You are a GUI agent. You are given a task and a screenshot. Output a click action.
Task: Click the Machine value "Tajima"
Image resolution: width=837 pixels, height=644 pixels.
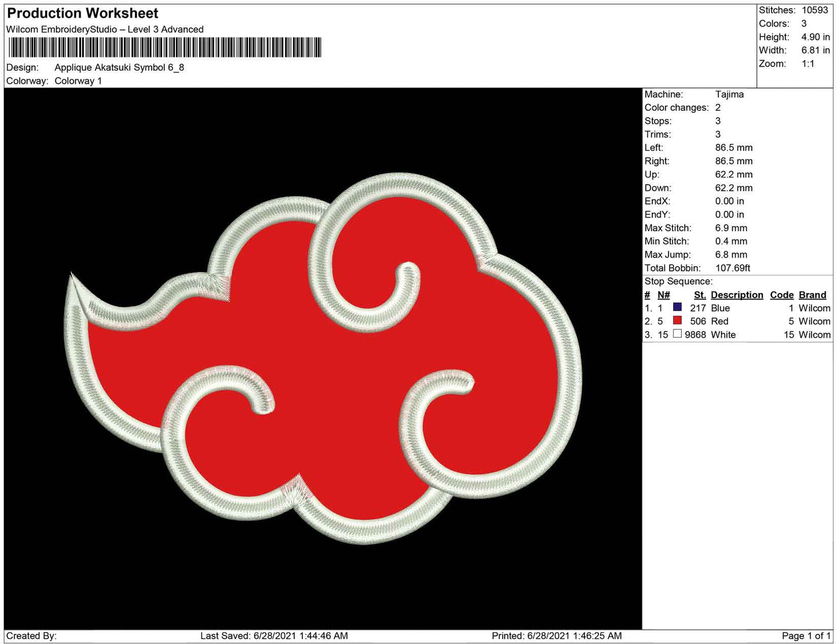[x=729, y=94]
